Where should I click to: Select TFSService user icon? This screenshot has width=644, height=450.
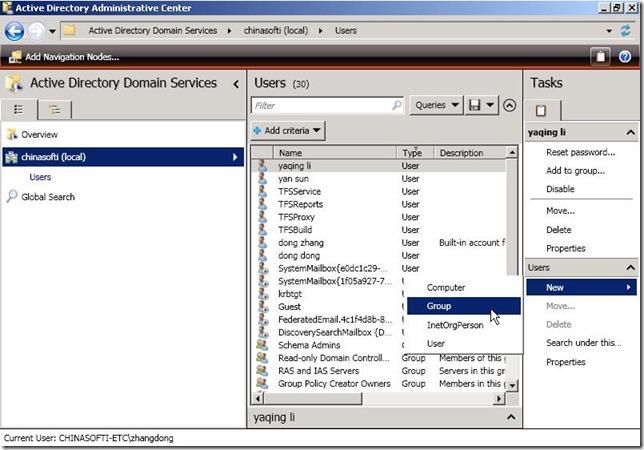[262, 191]
